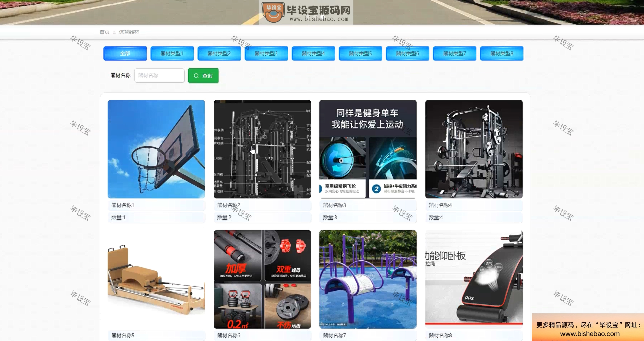
Task: Filter by 器材类型3
Action: pyautogui.click(x=266, y=53)
